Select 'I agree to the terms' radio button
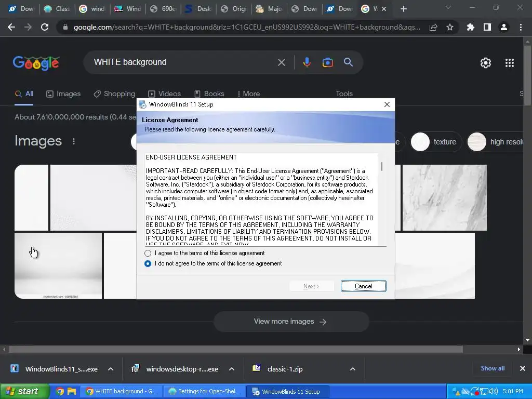Viewport: 532px width, 399px height. pyautogui.click(x=148, y=253)
